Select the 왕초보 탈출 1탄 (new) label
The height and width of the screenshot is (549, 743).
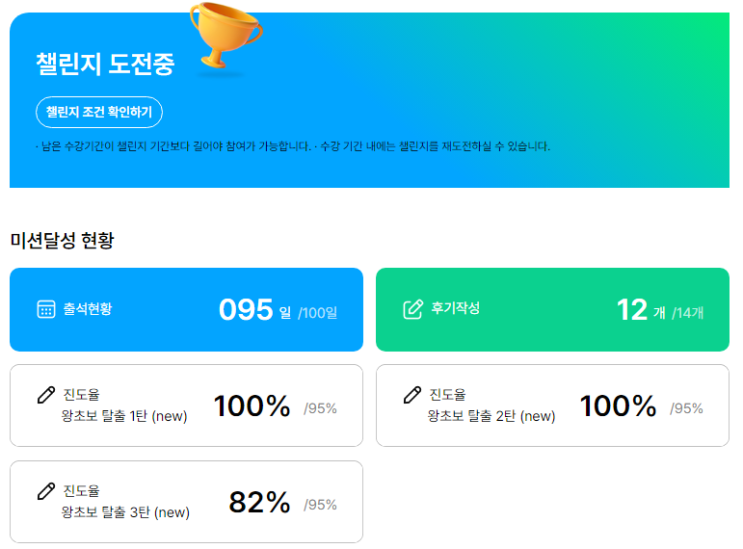pyautogui.click(x=124, y=416)
